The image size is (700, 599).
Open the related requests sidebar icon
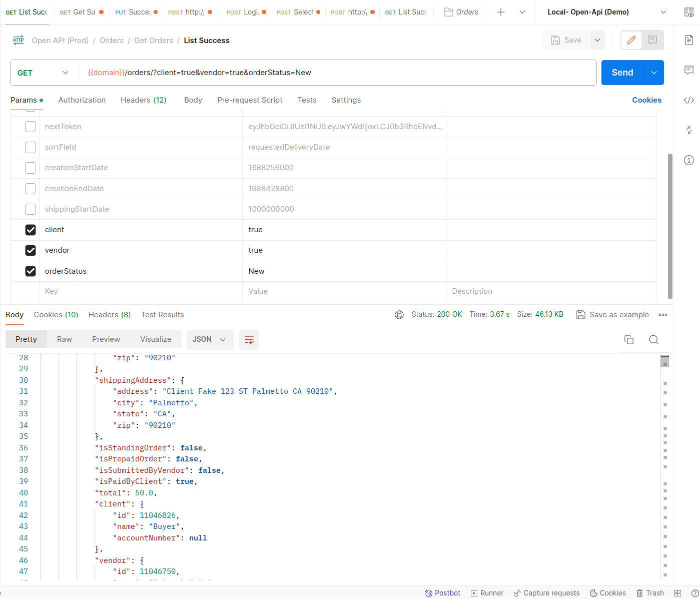click(689, 130)
